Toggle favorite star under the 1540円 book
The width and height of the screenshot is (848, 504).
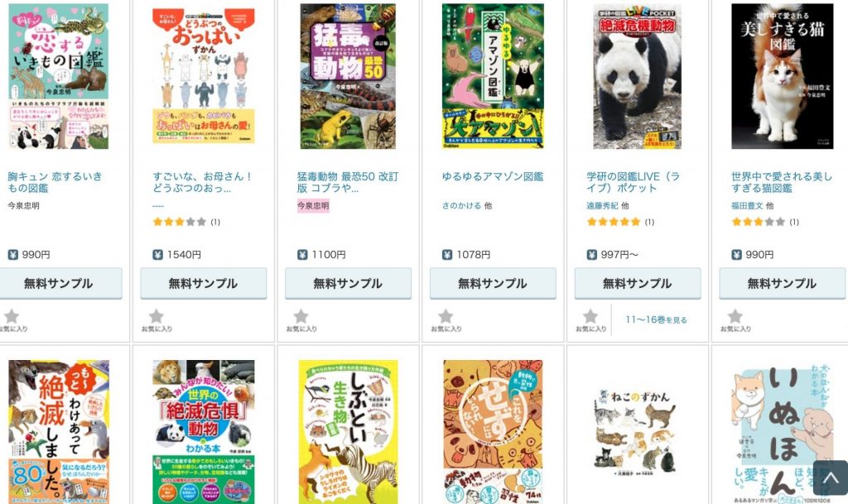(157, 317)
